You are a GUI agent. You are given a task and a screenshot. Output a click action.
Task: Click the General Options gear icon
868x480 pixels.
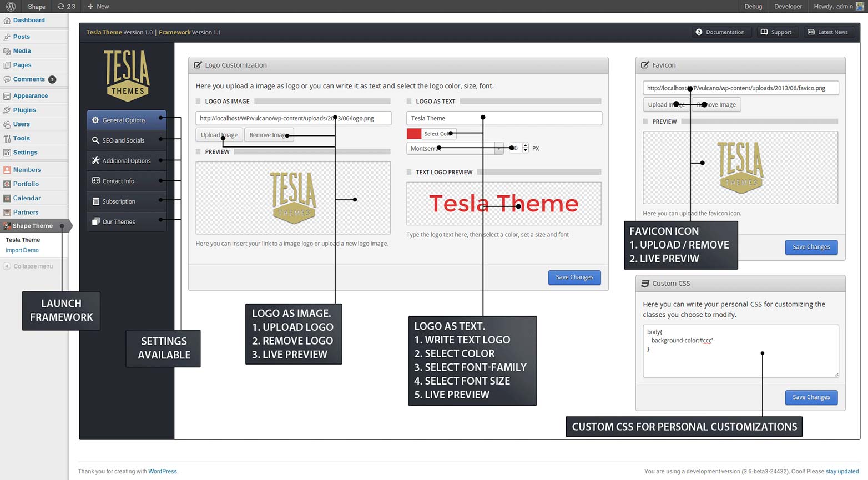click(95, 120)
